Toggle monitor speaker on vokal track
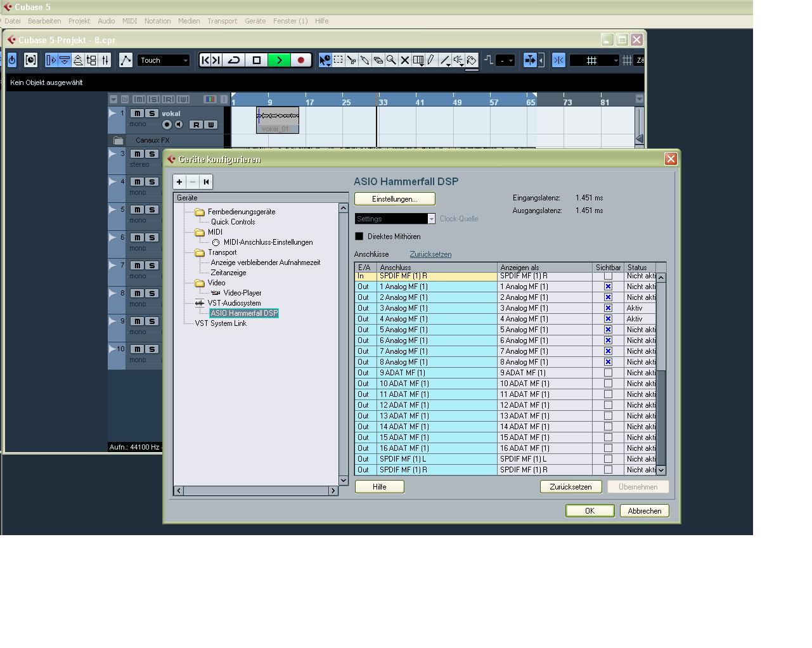 click(x=179, y=125)
